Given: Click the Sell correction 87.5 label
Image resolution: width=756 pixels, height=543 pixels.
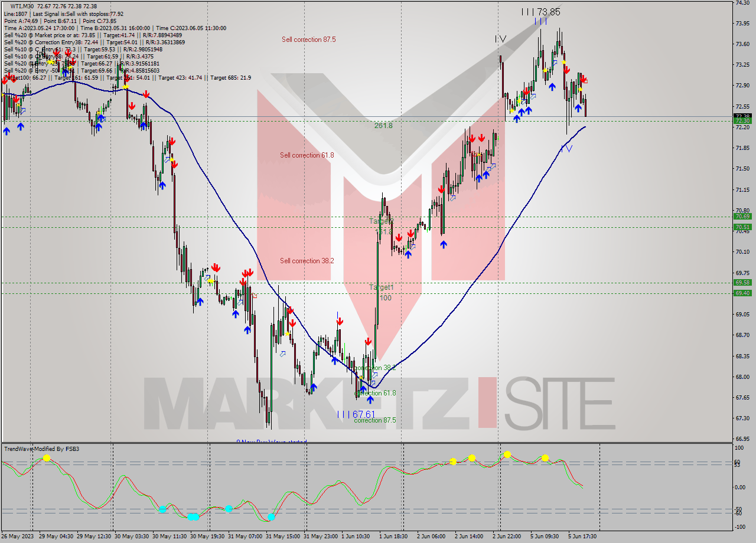Looking at the screenshot, I should pos(308,40).
